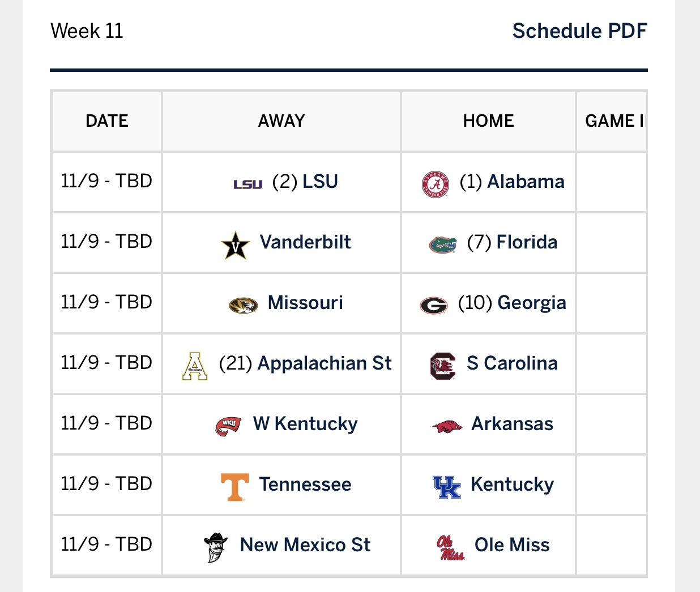This screenshot has height=592, width=700.
Task: Click the Tennessee T logo
Action: pos(234,487)
